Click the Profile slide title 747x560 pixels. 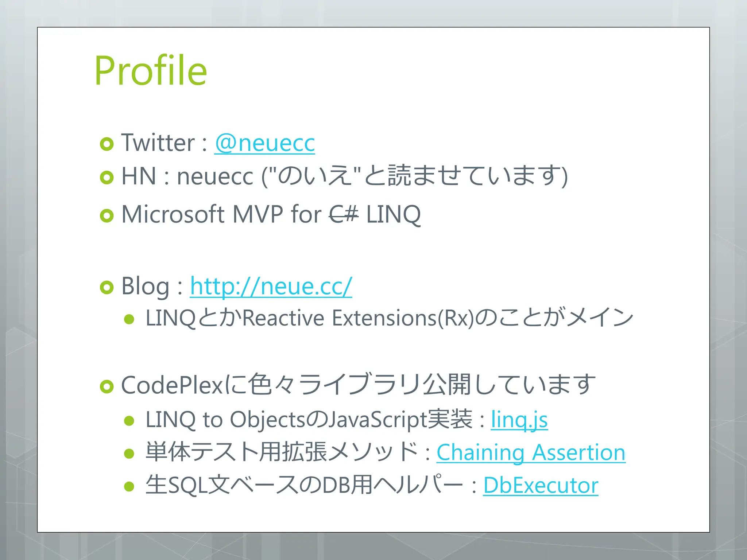tap(151, 70)
